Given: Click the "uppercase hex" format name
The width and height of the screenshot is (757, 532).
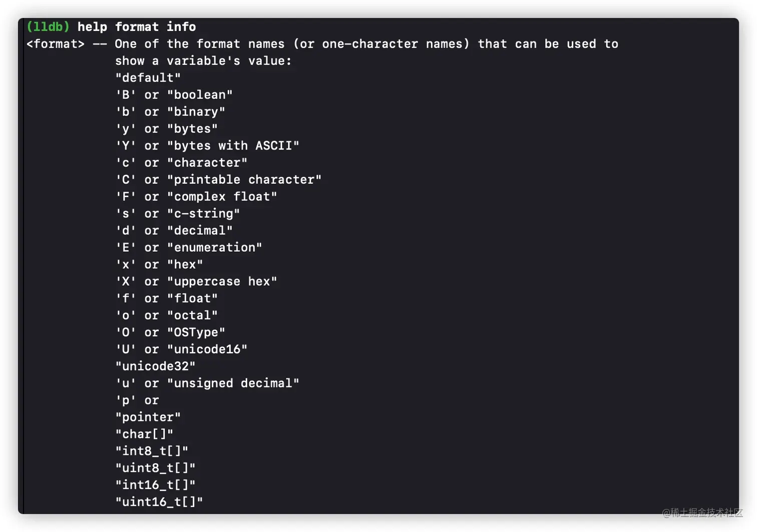Looking at the screenshot, I should 222,281.
